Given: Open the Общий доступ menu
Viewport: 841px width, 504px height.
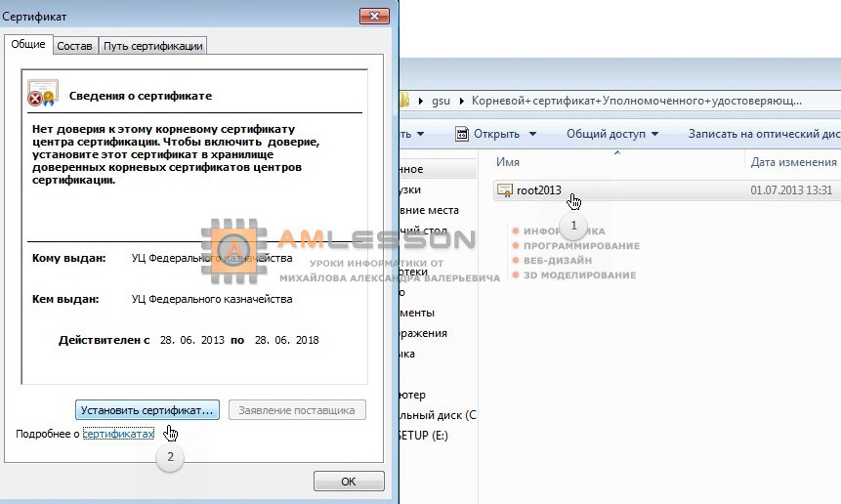Looking at the screenshot, I should coord(612,134).
